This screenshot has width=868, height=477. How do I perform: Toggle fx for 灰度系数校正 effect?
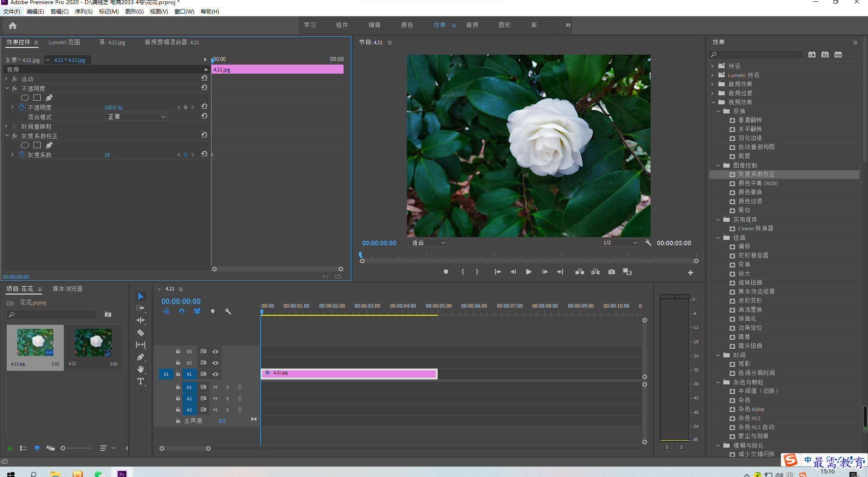15,136
